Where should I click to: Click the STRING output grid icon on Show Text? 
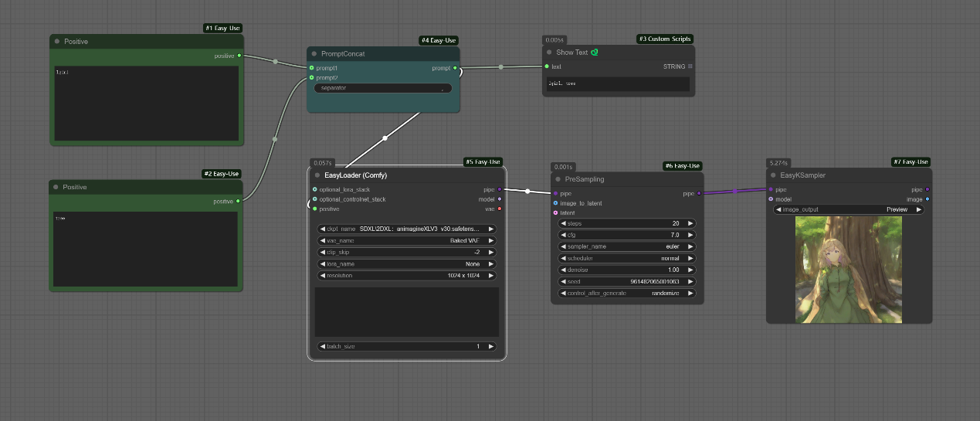690,66
